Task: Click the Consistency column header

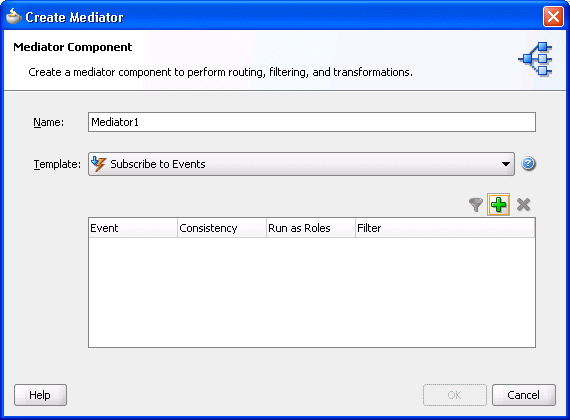Action: [x=222, y=228]
